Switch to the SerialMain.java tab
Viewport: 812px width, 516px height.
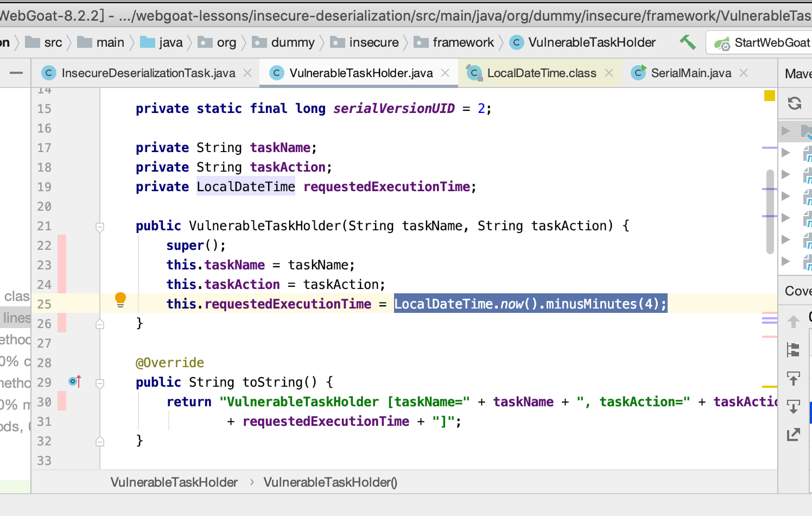tap(690, 73)
